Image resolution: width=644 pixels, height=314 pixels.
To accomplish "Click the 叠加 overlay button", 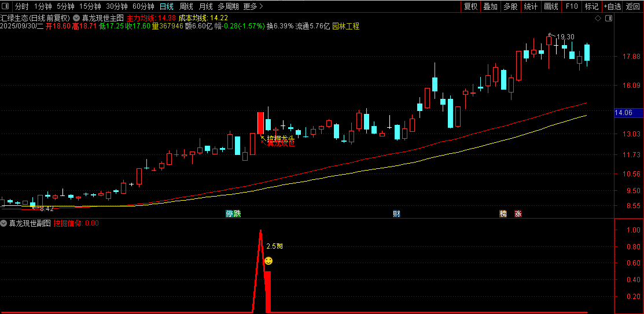I will pos(491,6).
